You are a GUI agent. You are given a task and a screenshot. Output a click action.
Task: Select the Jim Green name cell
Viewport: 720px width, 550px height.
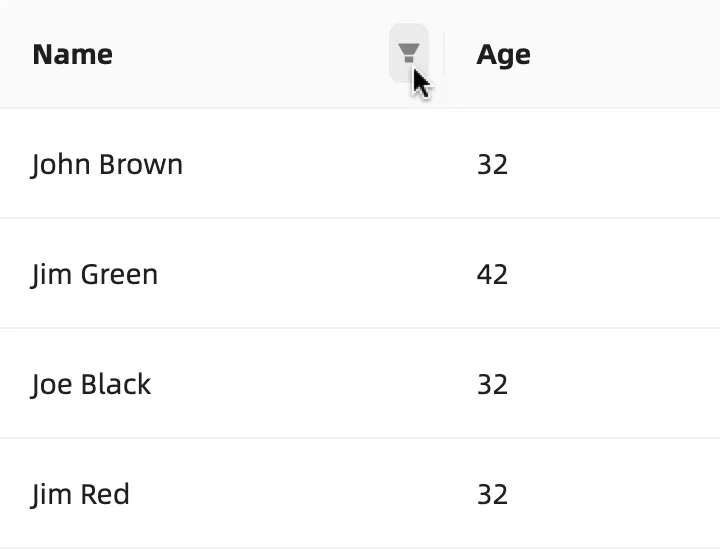(95, 274)
